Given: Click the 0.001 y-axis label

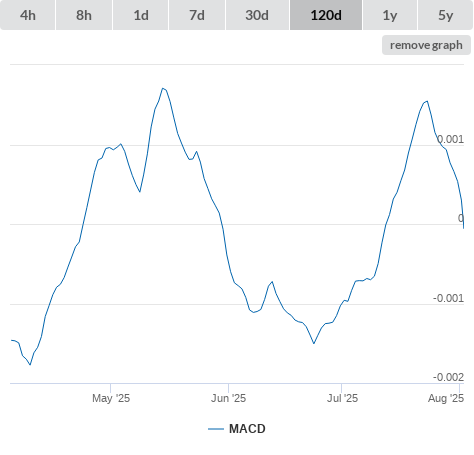Looking at the screenshot, I should click(450, 139).
